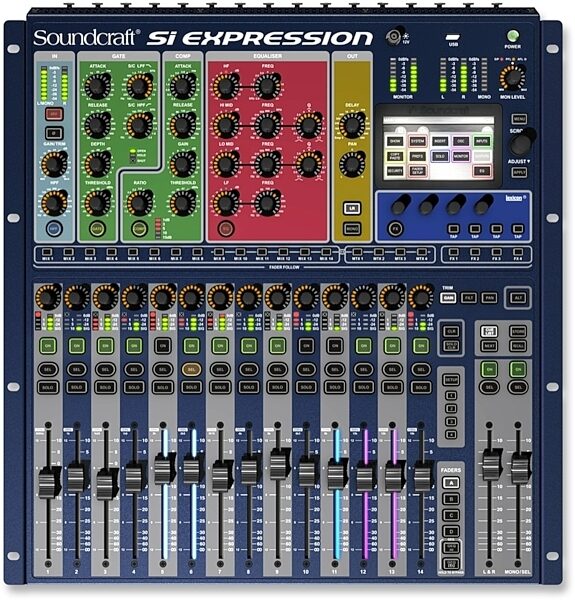
Task: Click the SOLO CLR button
Action: click(x=451, y=346)
